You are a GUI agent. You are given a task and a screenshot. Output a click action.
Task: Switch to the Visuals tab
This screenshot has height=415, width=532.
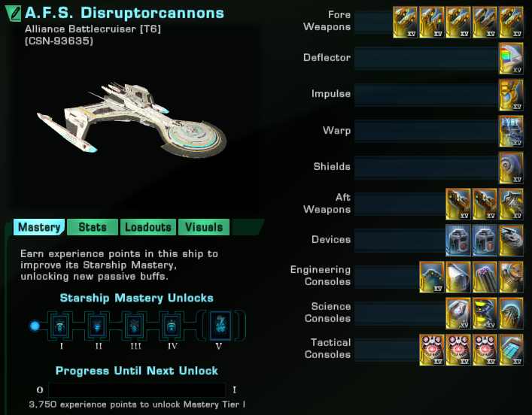tap(204, 227)
